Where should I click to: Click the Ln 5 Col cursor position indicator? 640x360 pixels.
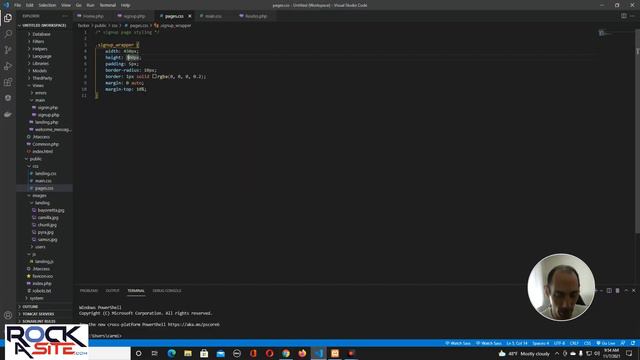(x=517, y=343)
